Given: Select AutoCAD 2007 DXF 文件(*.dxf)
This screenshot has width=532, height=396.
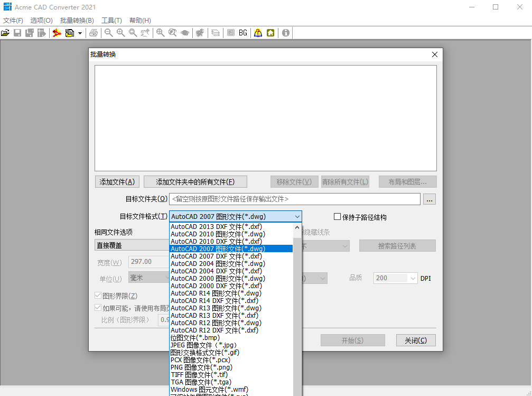Looking at the screenshot, I should click(231, 256).
